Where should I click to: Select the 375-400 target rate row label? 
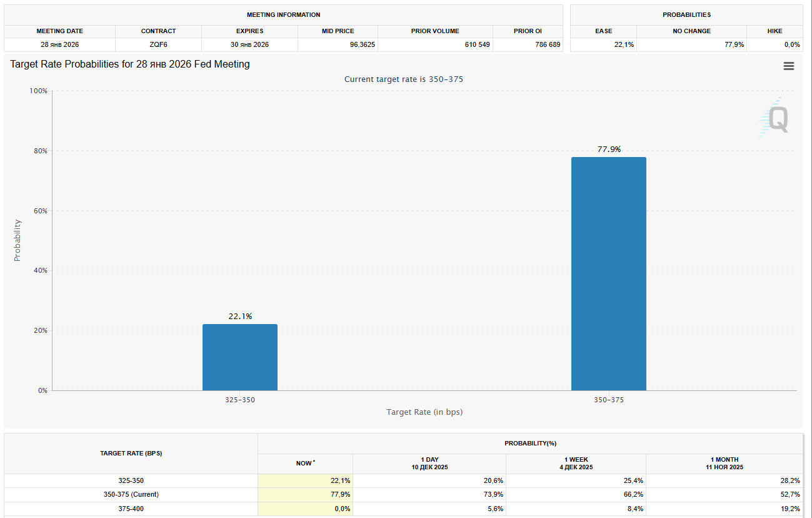tap(131, 509)
